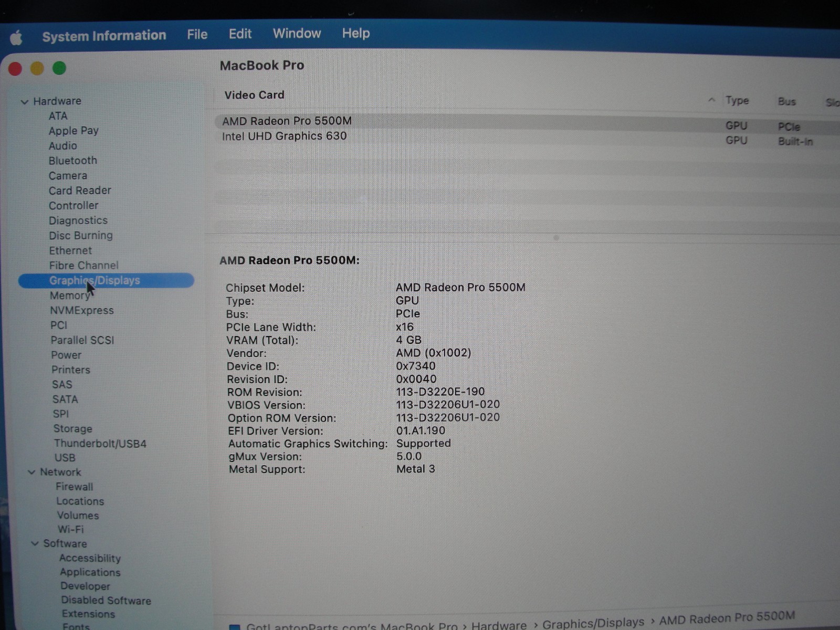Select Storage in sidebar

click(x=72, y=429)
